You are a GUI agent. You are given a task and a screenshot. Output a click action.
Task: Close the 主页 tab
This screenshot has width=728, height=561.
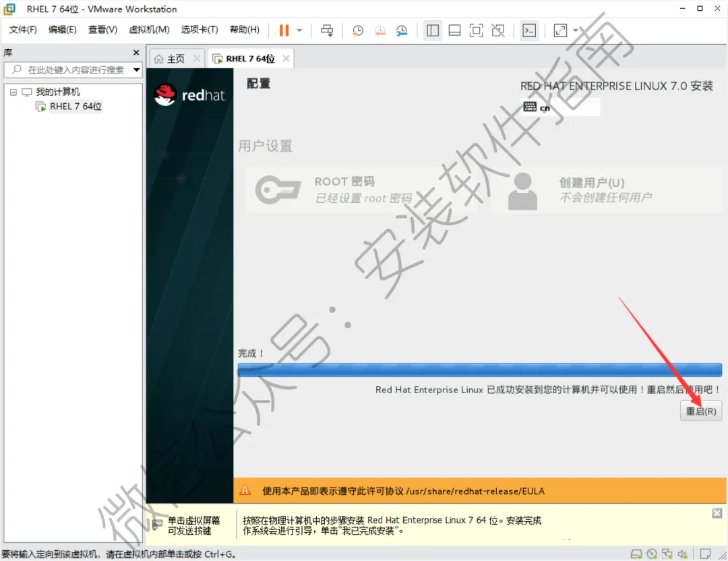(197, 59)
